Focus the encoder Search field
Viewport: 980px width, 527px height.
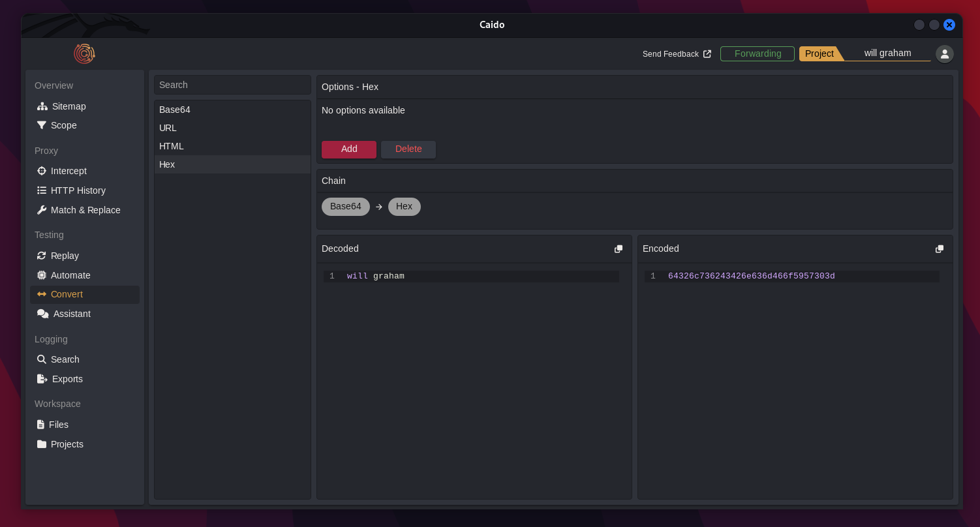[232, 85]
